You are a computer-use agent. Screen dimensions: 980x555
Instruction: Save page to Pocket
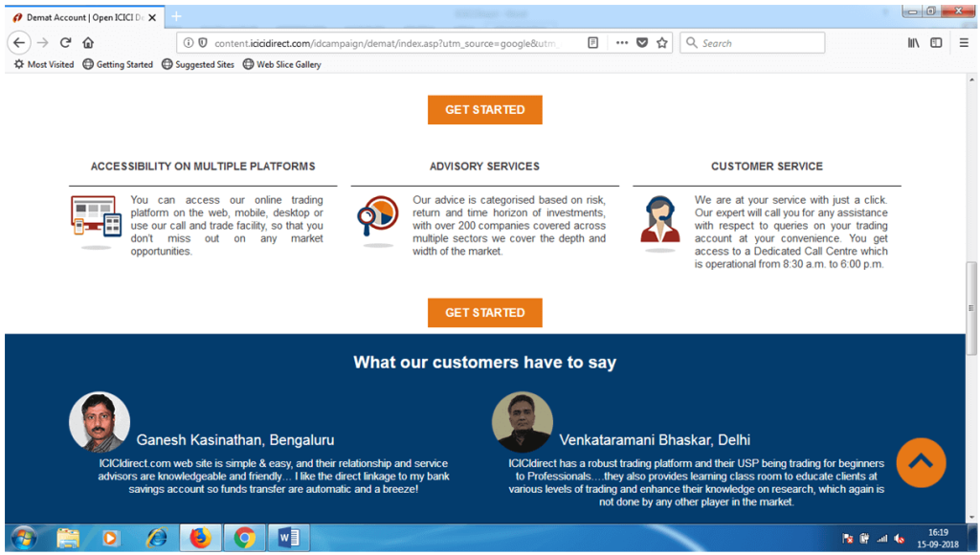642,42
